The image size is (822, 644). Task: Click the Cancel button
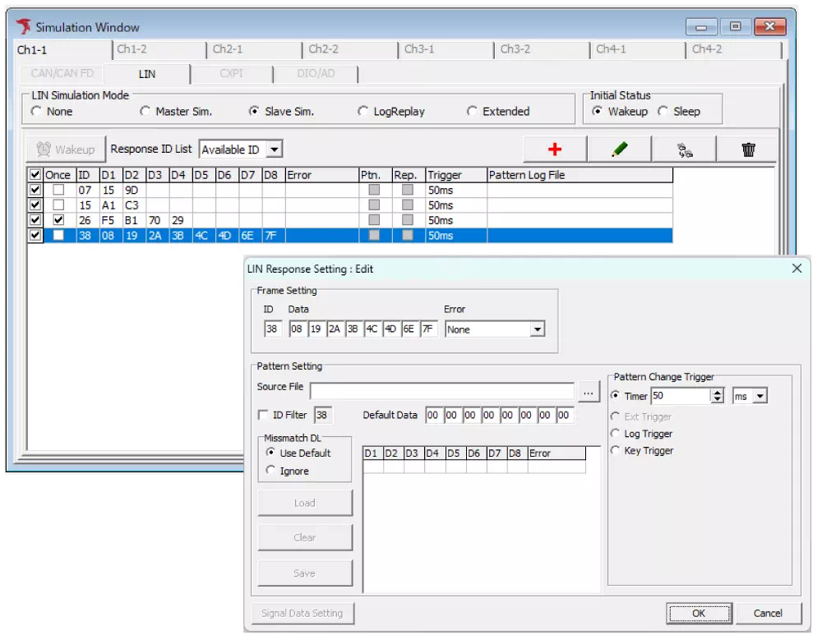coord(768,613)
